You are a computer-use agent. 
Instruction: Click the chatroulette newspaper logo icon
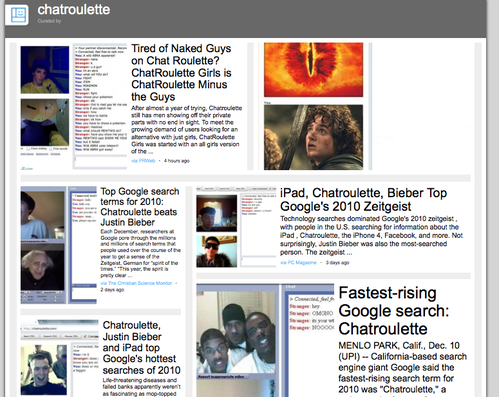[17, 15]
